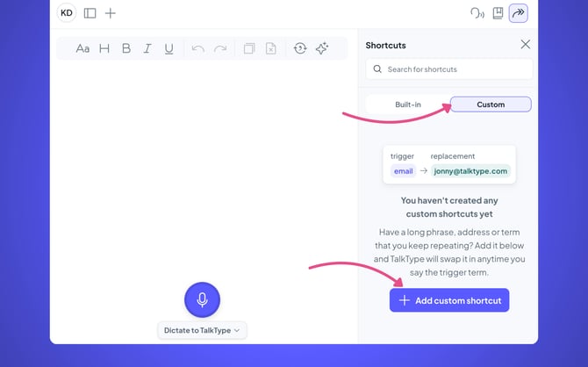Open the voice listening icon in header

(x=477, y=13)
